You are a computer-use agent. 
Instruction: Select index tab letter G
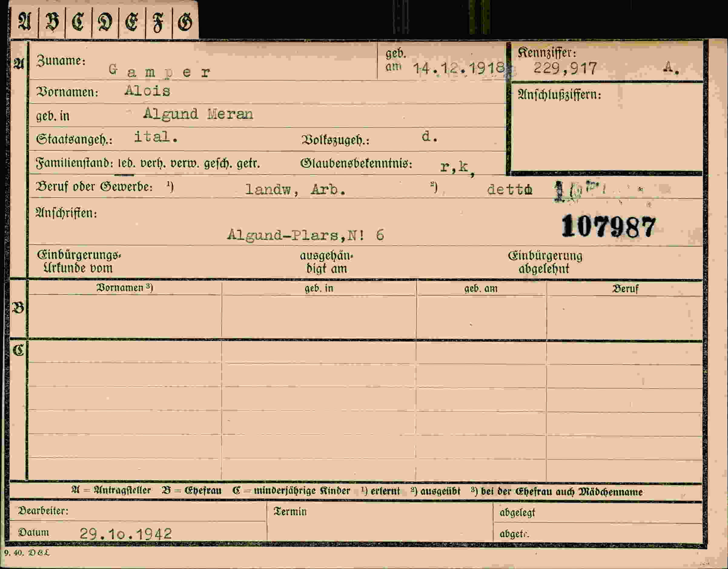[185, 22]
